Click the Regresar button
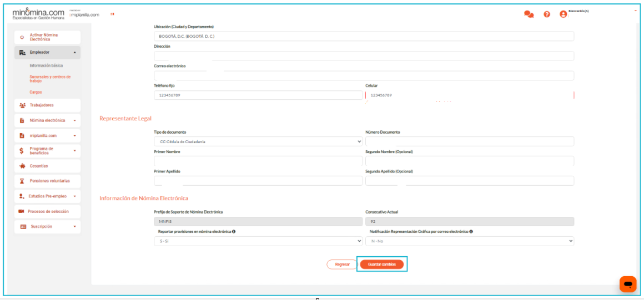644x300 pixels. coord(342,265)
